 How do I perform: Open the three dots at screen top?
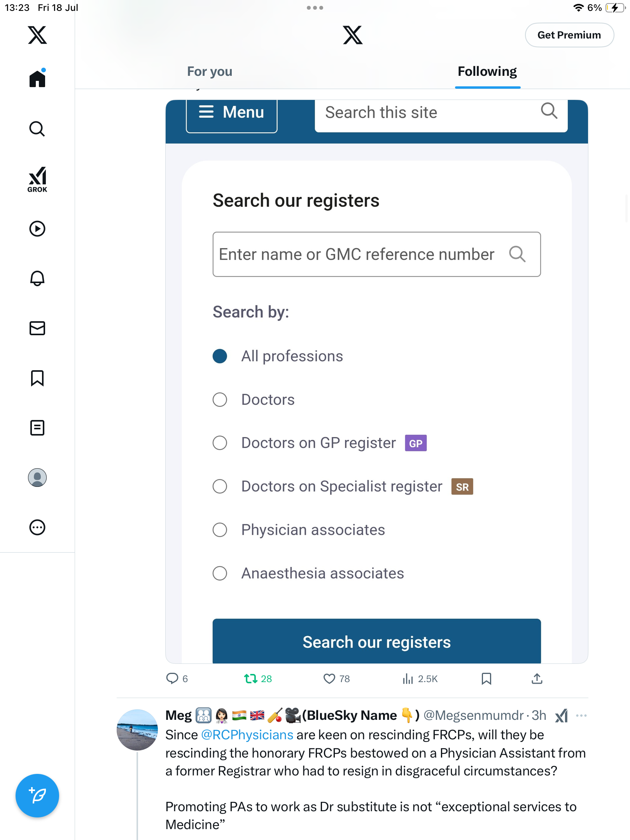click(x=315, y=8)
